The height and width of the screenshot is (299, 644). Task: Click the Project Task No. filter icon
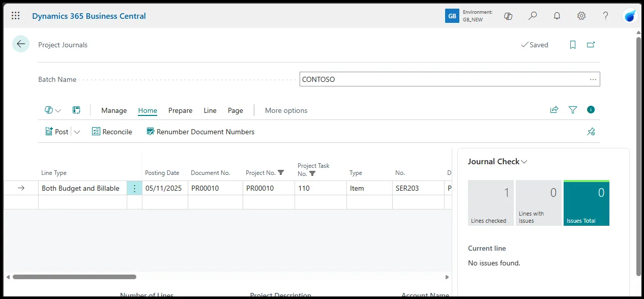click(x=312, y=173)
